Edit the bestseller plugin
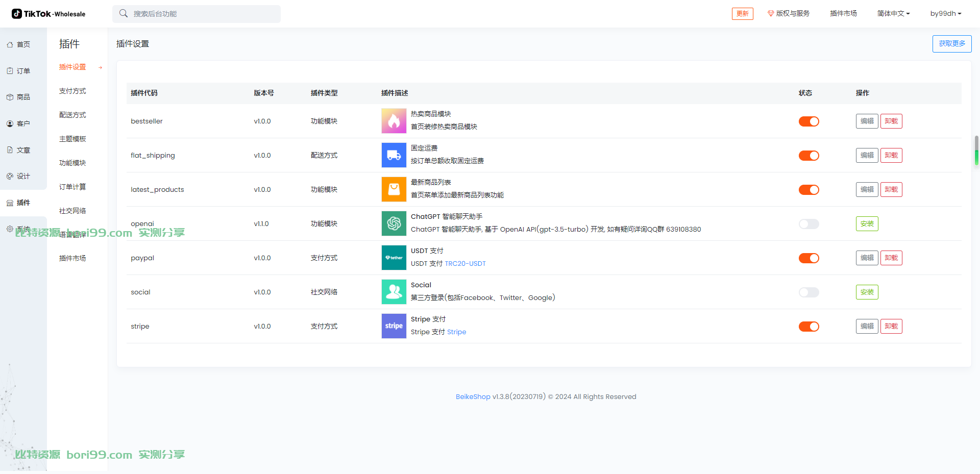Viewport: 980px width, 474px height. coord(867,121)
